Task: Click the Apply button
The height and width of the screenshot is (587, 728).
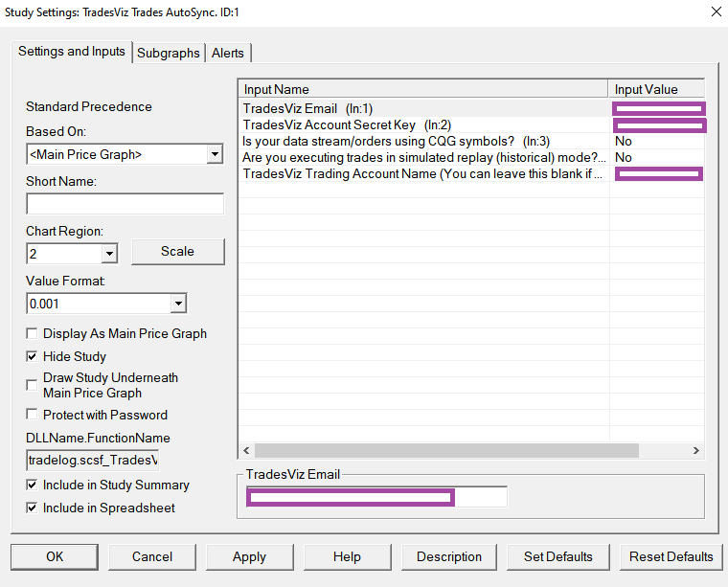Action: coord(250,557)
